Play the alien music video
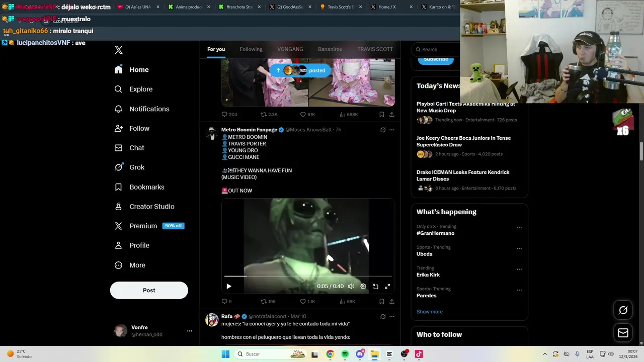Viewport: 644px width, 362px height. coord(229,286)
